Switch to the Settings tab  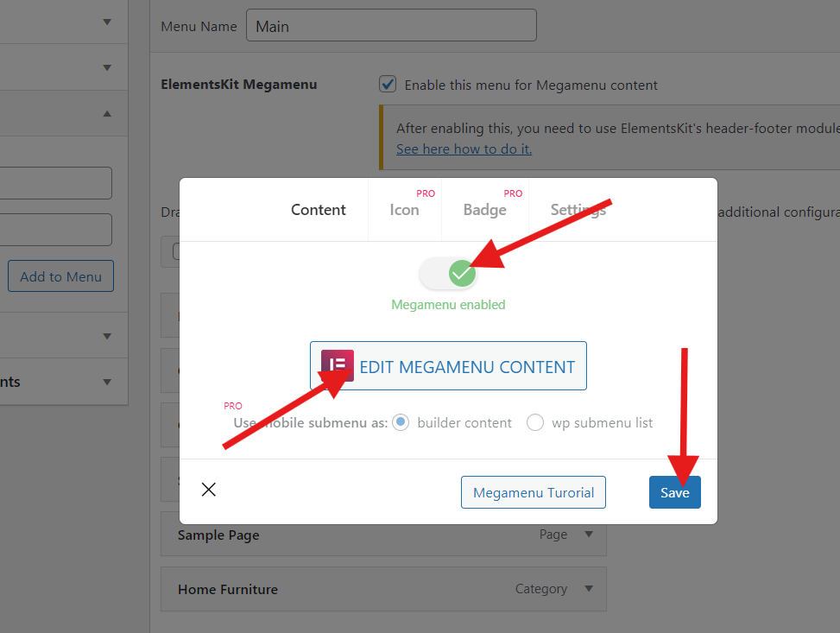tap(578, 210)
